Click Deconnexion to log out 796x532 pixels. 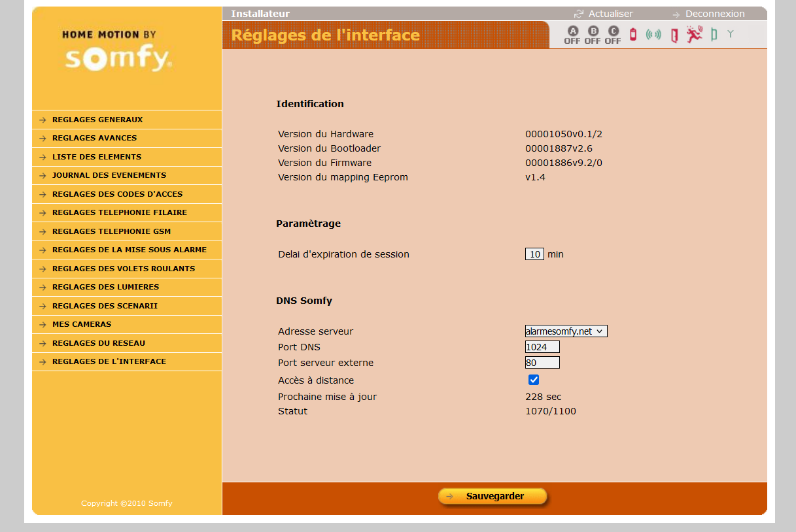pos(714,14)
